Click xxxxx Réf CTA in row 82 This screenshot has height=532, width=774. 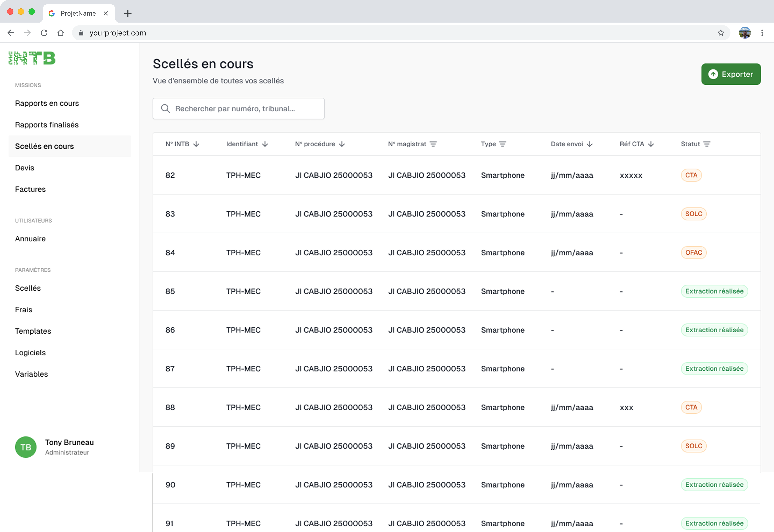pyautogui.click(x=631, y=176)
